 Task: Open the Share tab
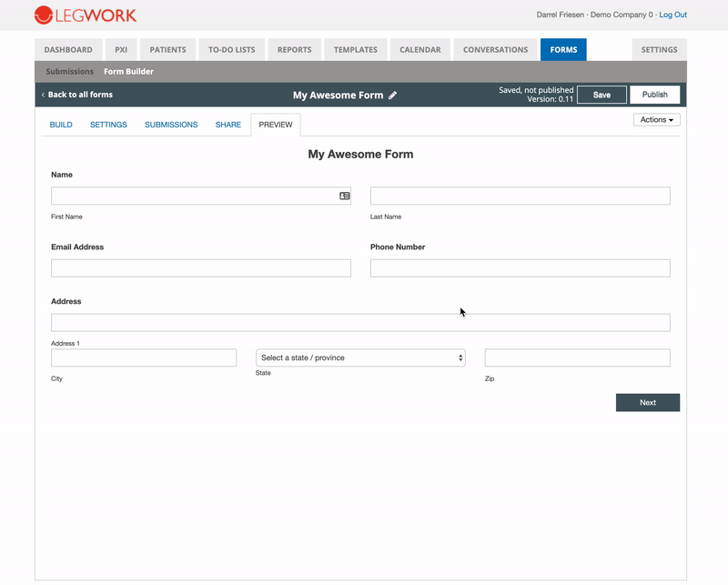coord(227,125)
